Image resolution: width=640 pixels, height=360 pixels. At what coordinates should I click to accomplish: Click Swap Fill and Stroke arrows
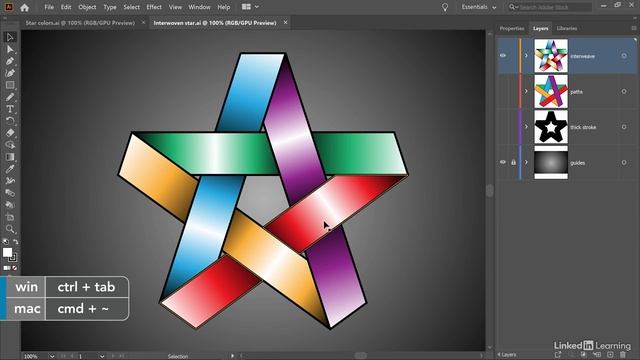coord(15,242)
